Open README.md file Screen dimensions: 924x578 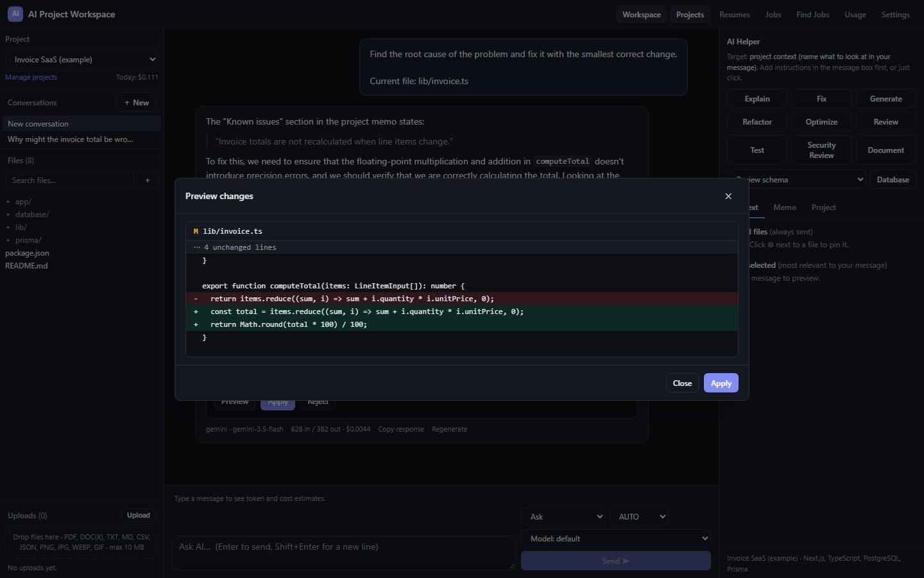click(x=26, y=266)
